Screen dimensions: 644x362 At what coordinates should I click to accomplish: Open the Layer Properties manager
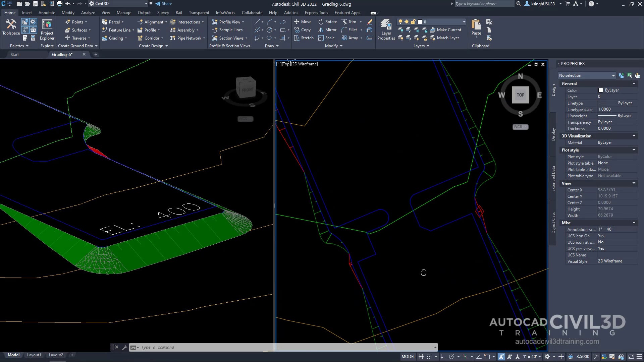386,29
